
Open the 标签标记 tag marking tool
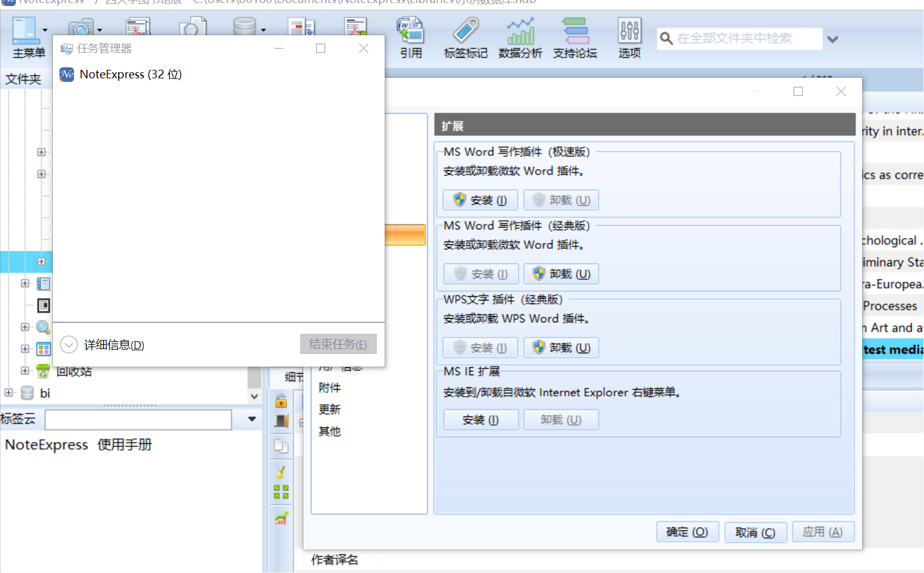pos(465,38)
